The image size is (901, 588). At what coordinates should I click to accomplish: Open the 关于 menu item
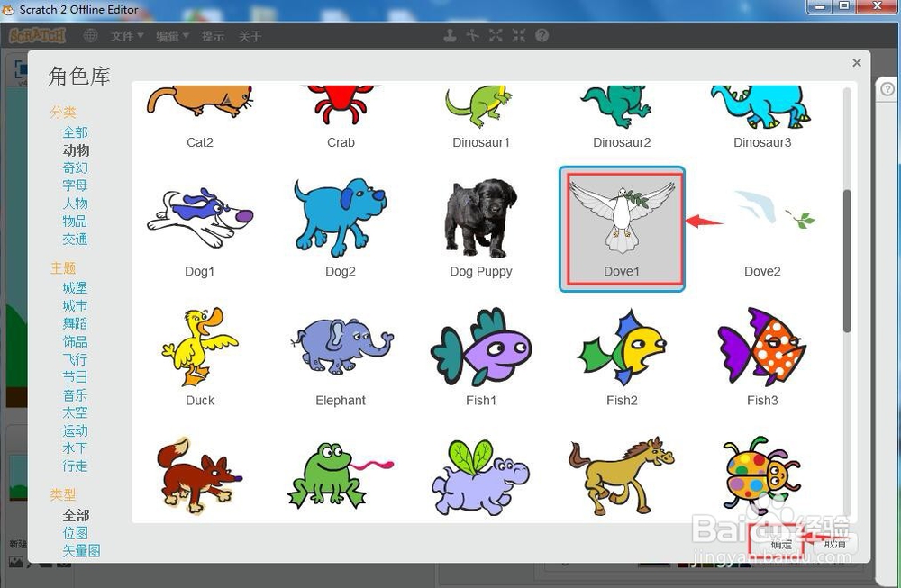[250, 36]
